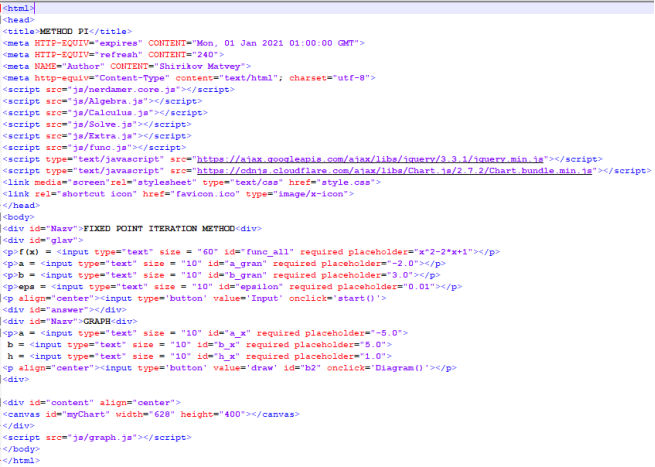Image resolution: width=655 pixels, height=467 pixels.
Task: Click the div id="glav" line
Action: (x=43, y=241)
